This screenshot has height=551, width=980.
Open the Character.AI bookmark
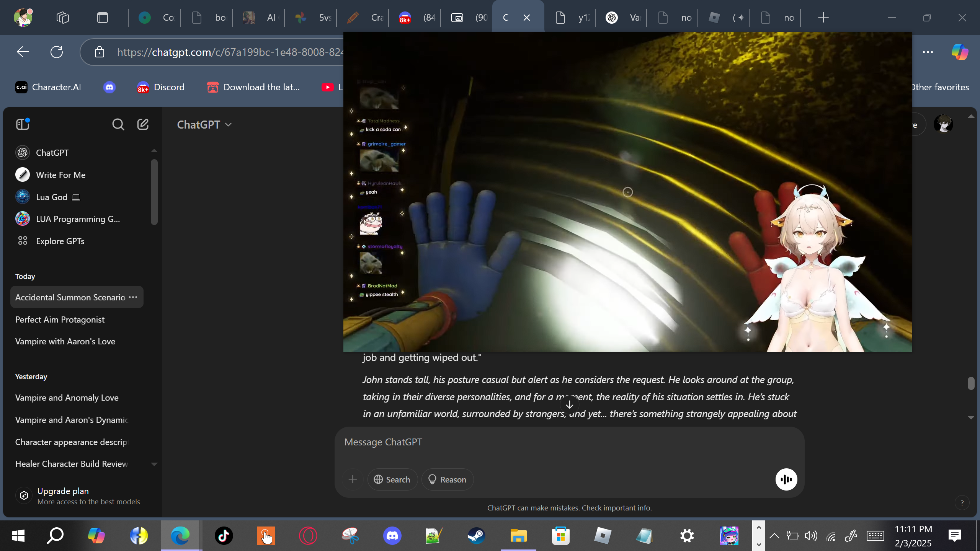48,87
